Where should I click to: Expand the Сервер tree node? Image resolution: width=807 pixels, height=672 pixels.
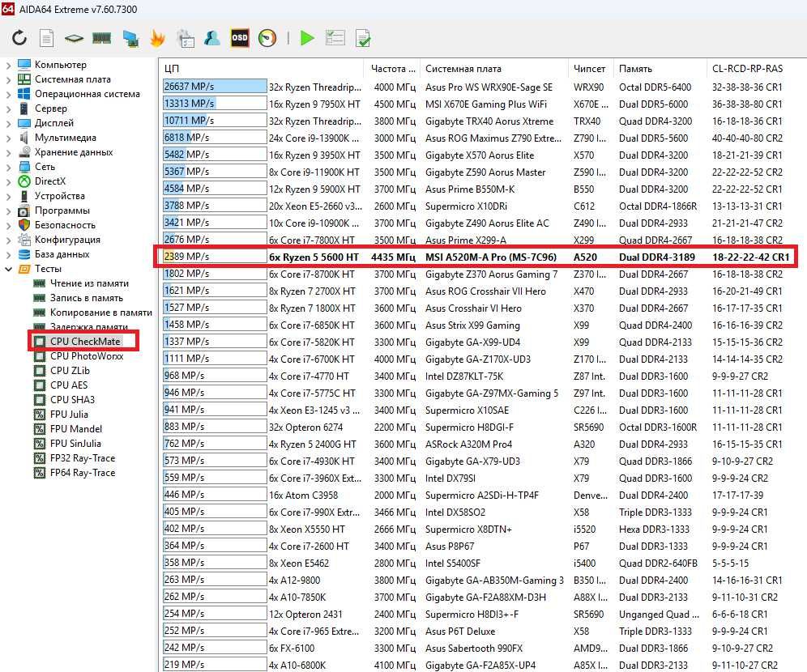coord(8,108)
